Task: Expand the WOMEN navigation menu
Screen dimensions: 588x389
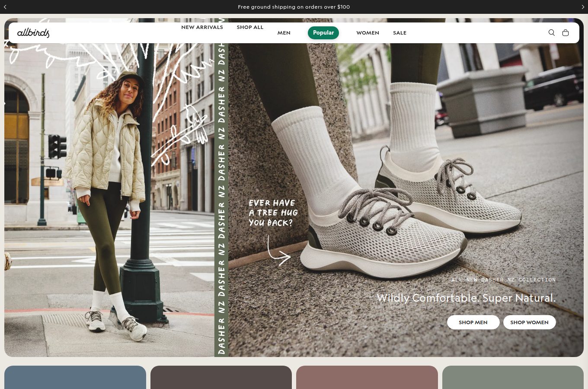Action: click(x=367, y=33)
